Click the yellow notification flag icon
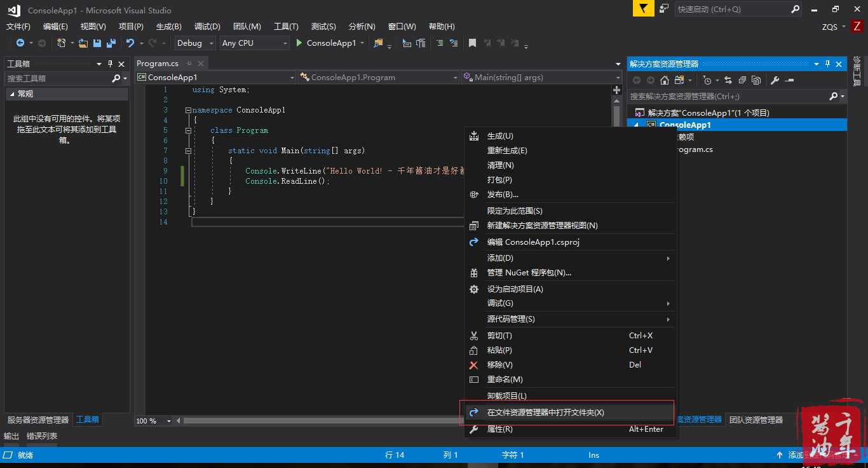This screenshot has width=868, height=468. [644, 9]
